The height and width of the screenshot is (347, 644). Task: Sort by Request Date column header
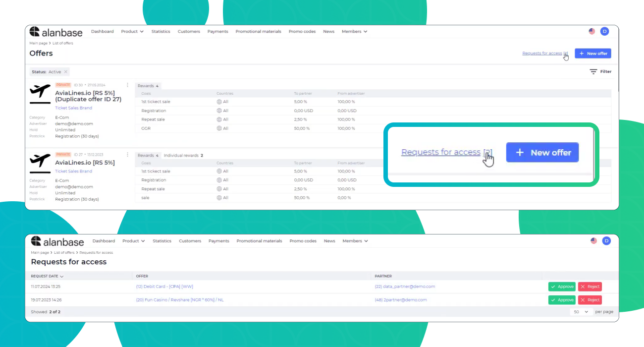pos(47,276)
